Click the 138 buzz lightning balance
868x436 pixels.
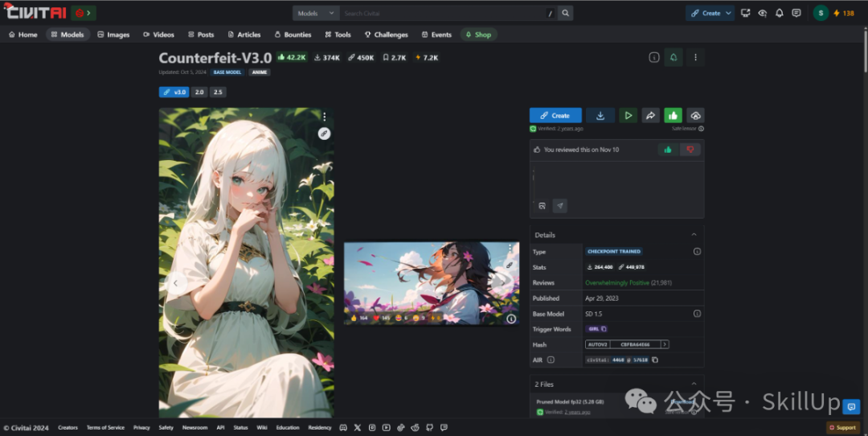coord(844,14)
